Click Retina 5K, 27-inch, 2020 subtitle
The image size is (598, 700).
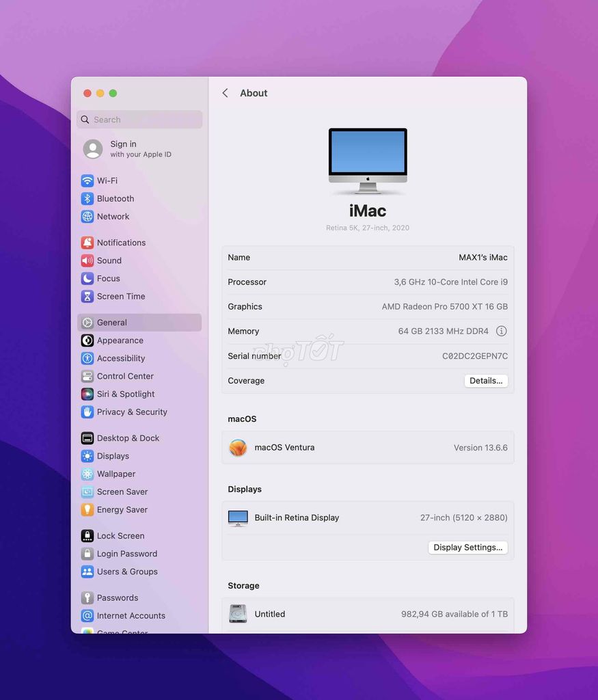pos(367,228)
